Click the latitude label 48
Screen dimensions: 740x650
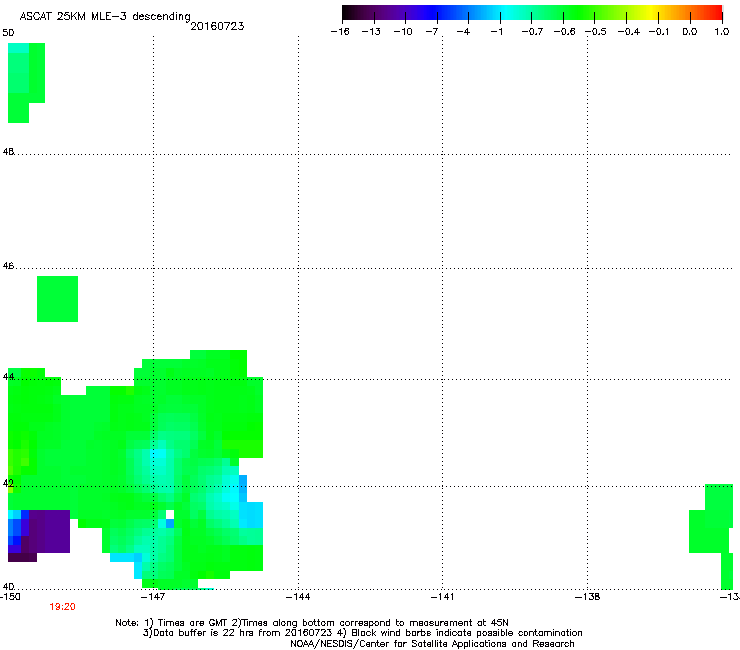[x=8, y=152]
